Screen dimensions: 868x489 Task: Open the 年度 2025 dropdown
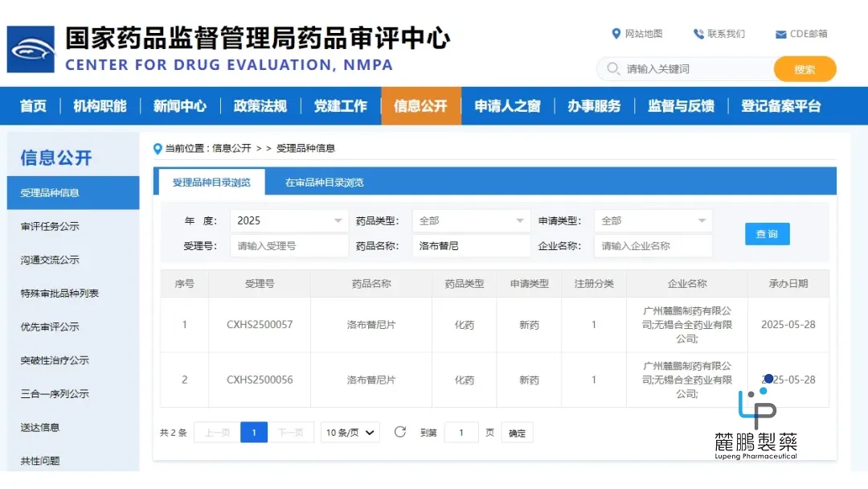pos(289,220)
